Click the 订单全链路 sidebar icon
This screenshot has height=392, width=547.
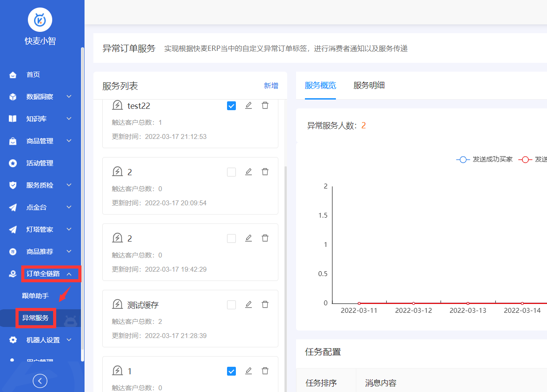(13, 274)
